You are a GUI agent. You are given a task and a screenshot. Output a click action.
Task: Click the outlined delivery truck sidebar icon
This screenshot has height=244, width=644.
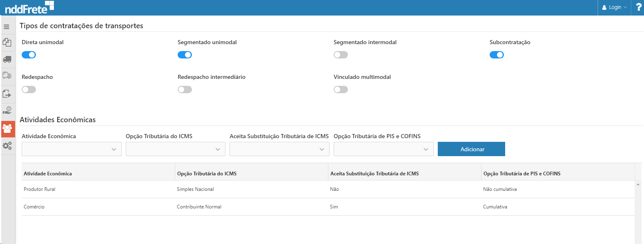7,76
